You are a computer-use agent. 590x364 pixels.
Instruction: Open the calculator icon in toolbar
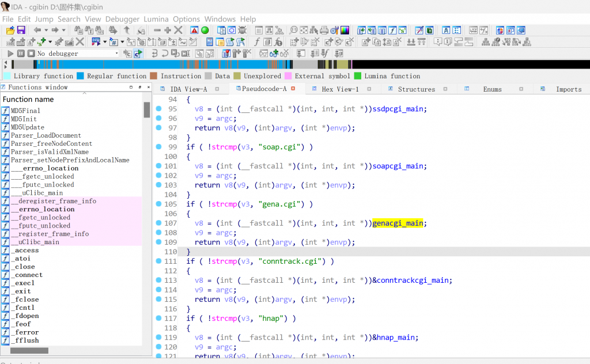pos(210,42)
